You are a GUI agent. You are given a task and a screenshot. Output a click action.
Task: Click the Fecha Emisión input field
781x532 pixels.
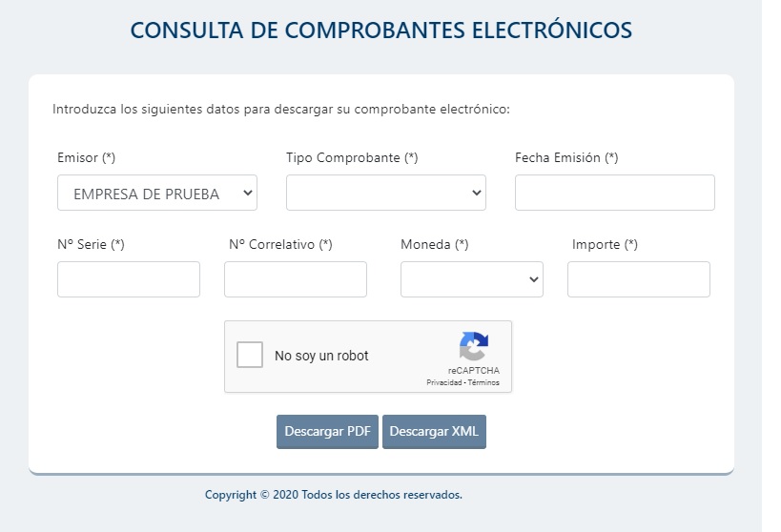615,193
